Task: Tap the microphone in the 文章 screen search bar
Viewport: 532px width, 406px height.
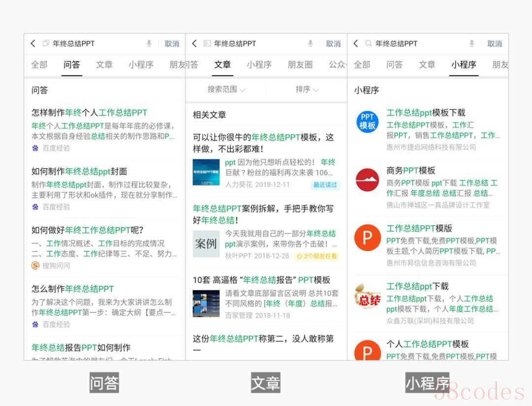Action: click(310, 43)
